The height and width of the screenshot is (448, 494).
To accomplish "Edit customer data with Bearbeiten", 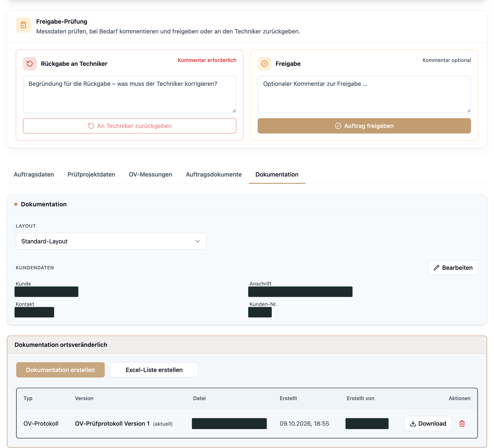I will click(453, 268).
